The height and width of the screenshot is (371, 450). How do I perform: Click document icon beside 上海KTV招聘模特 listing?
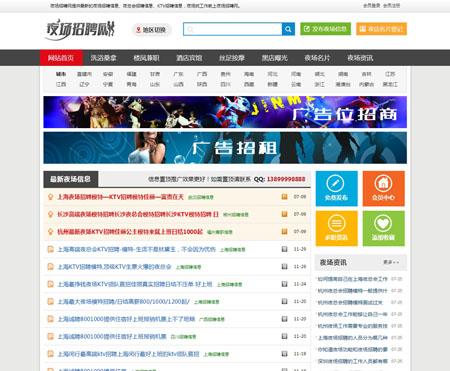50,267
